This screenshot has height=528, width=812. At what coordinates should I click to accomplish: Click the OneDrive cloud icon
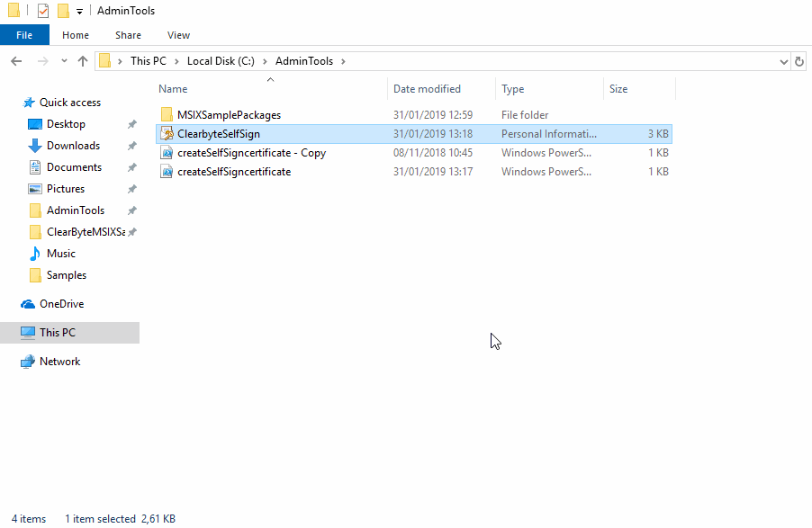27,304
